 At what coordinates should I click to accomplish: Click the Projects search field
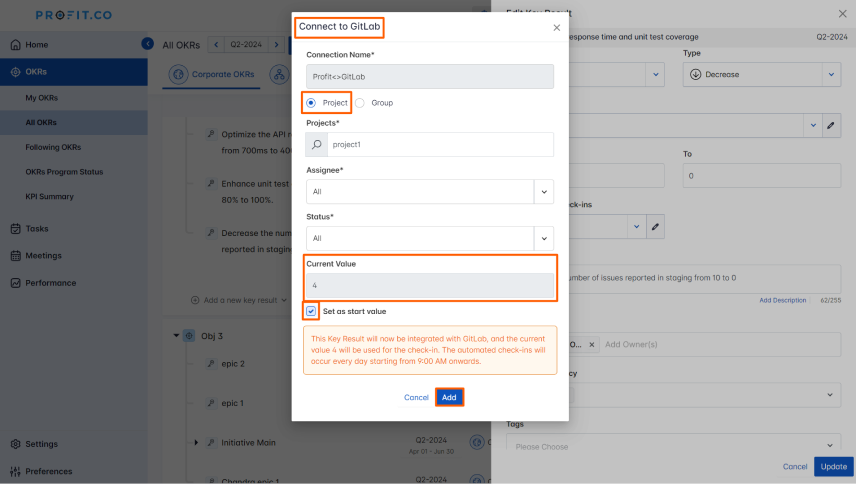click(440, 145)
